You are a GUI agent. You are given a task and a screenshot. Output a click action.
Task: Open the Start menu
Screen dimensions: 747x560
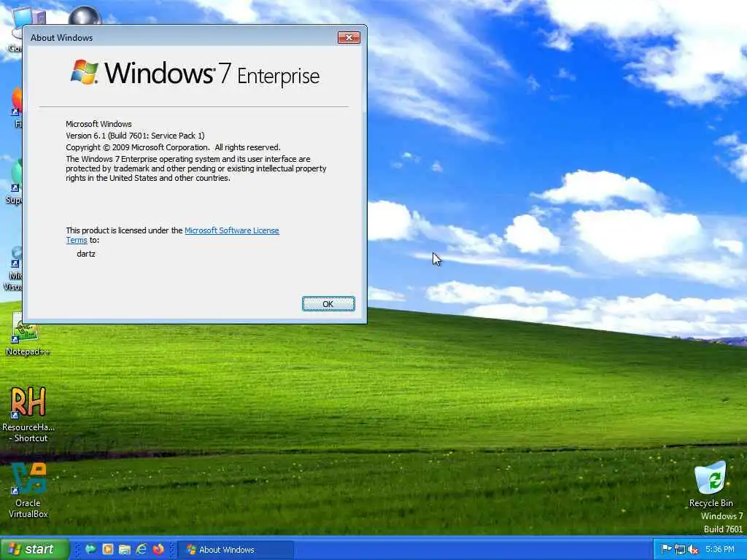(x=34, y=549)
